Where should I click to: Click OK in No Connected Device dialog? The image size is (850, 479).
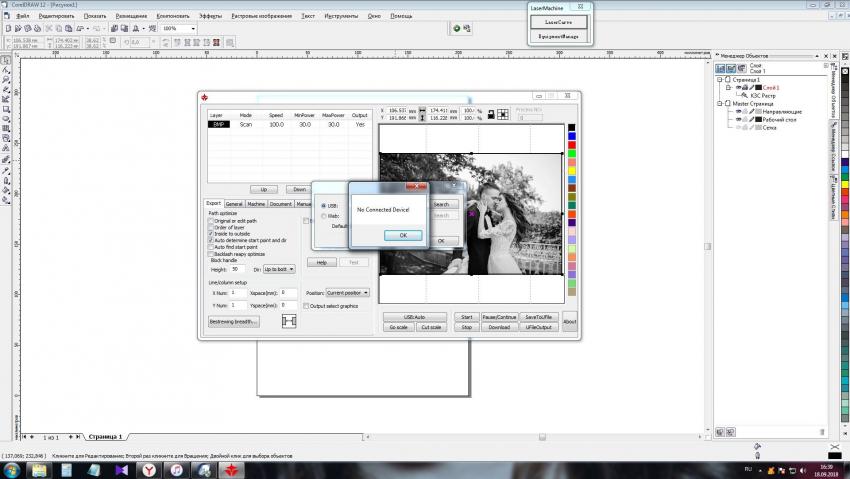coord(403,235)
